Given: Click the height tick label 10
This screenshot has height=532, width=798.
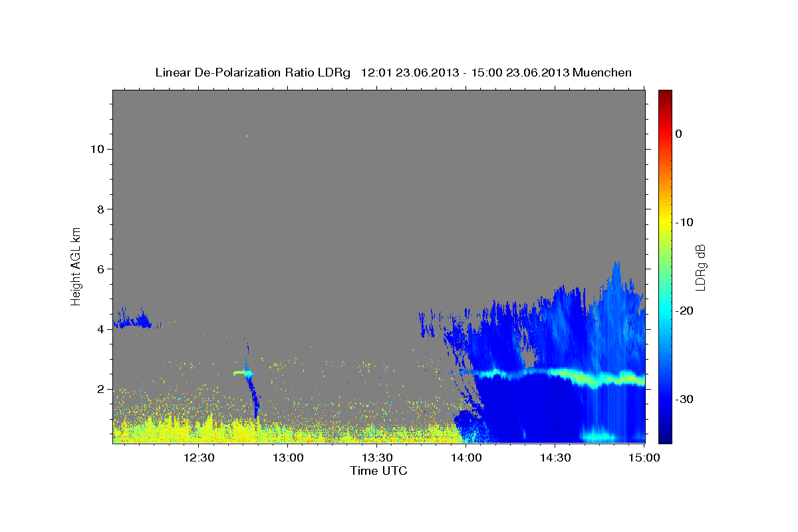Looking at the screenshot, I should 96,149.
